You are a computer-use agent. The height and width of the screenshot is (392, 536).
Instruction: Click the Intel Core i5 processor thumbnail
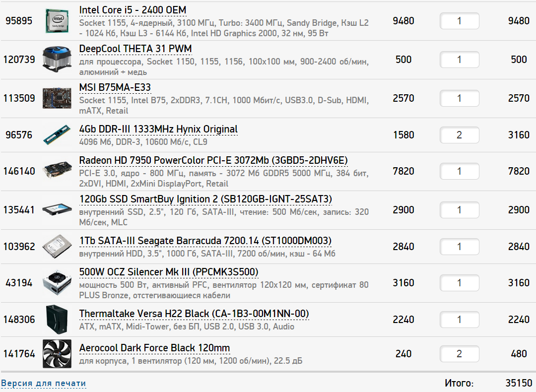pos(57,21)
